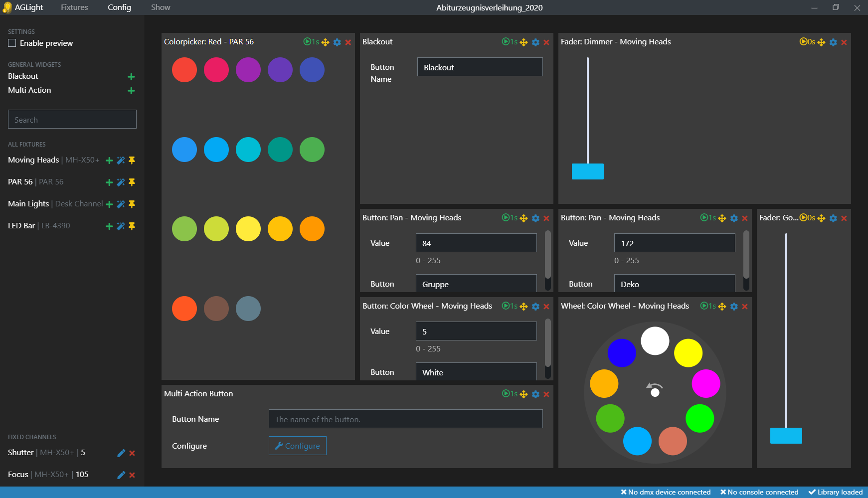Select the Main Lights fixture entry
The image size is (868, 498).
point(55,204)
